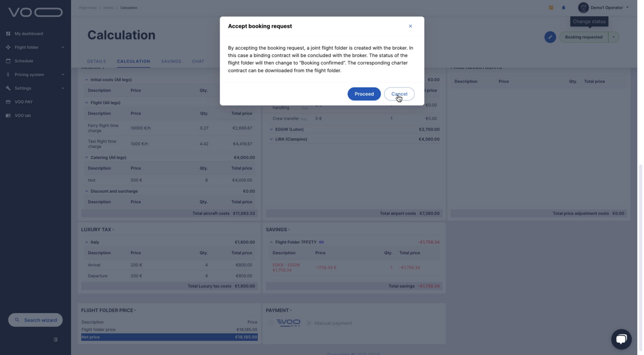Switch to the Savings tab
The image size is (644, 355).
point(171,61)
